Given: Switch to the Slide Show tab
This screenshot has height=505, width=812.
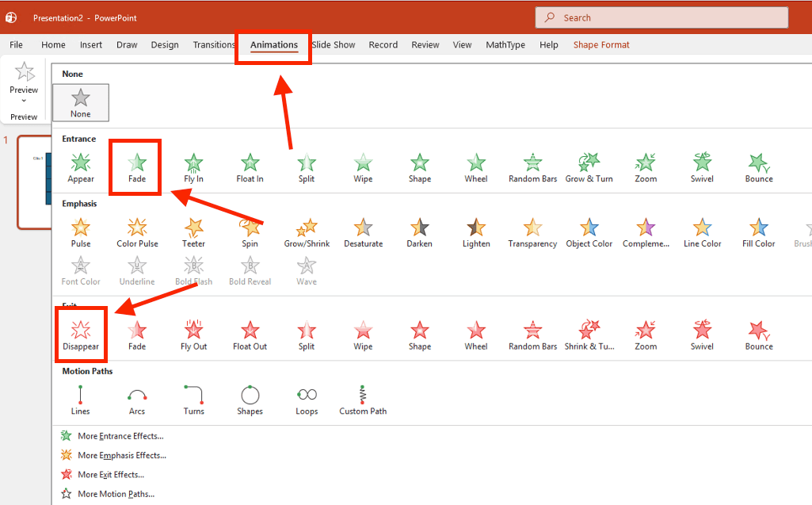Looking at the screenshot, I should 334,44.
